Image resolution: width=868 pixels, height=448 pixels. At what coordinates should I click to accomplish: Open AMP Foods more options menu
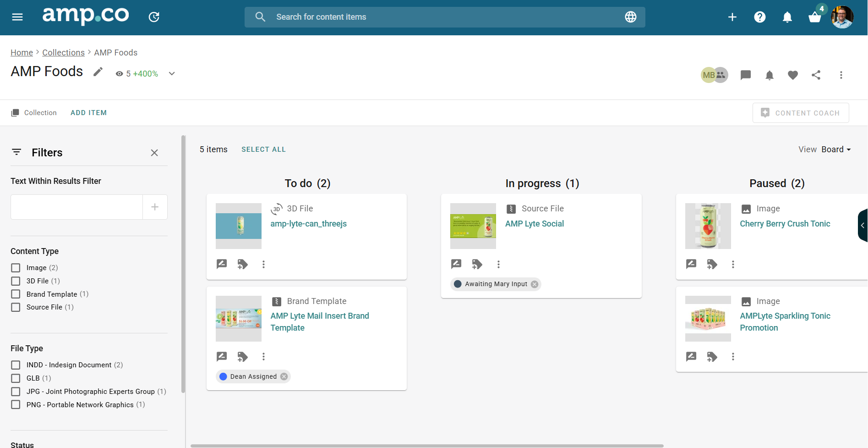click(x=841, y=75)
